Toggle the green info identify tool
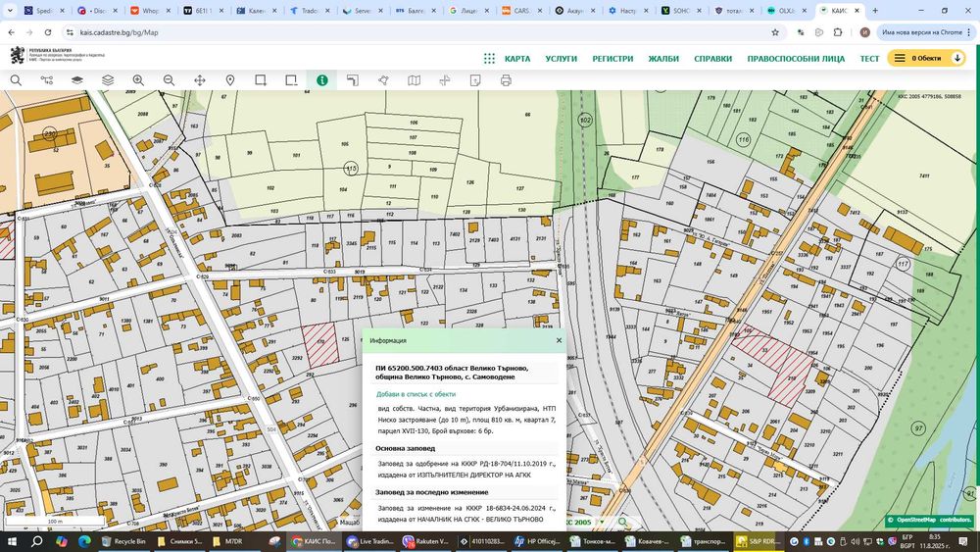Image resolution: width=980 pixels, height=552 pixels. tap(321, 80)
